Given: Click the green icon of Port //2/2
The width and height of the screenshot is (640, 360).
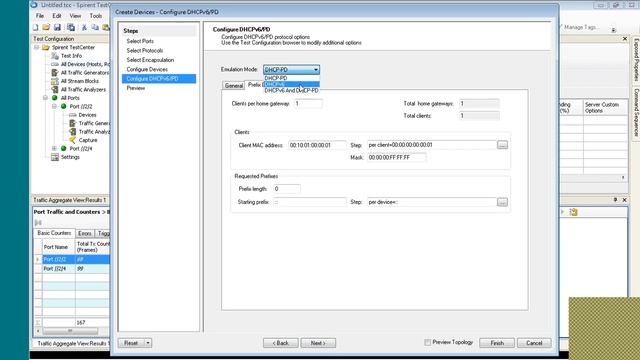Looking at the screenshot, I should tap(64, 106).
